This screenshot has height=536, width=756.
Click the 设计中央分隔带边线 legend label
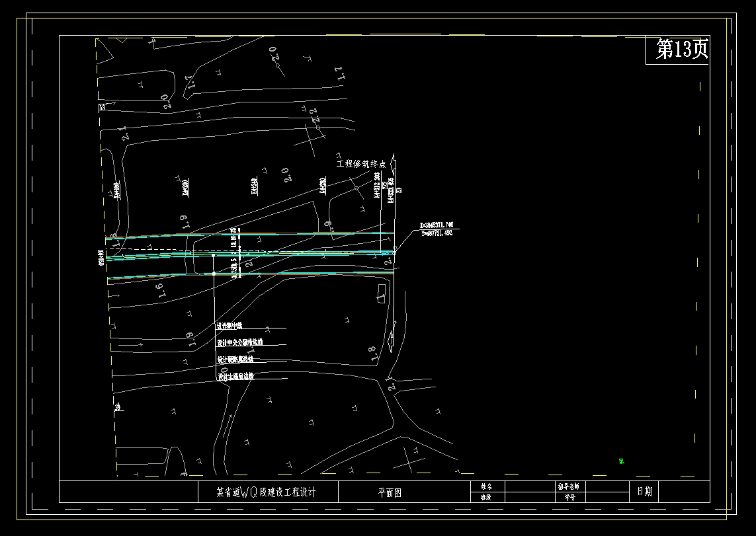(240, 342)
